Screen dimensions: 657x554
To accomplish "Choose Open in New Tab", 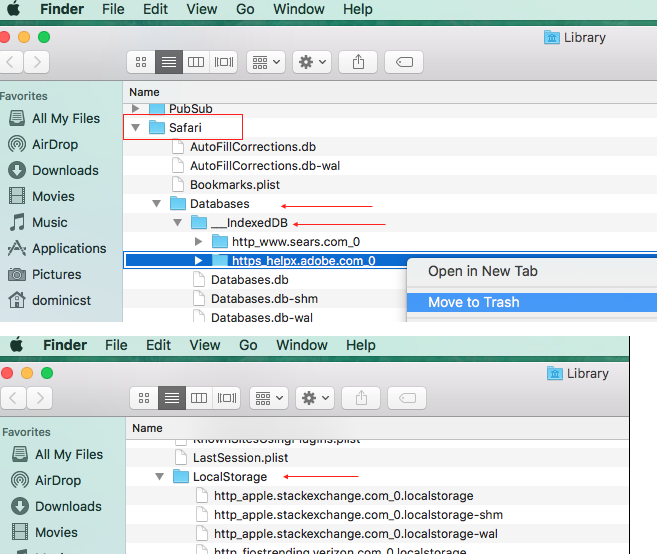I will point(532,271).
